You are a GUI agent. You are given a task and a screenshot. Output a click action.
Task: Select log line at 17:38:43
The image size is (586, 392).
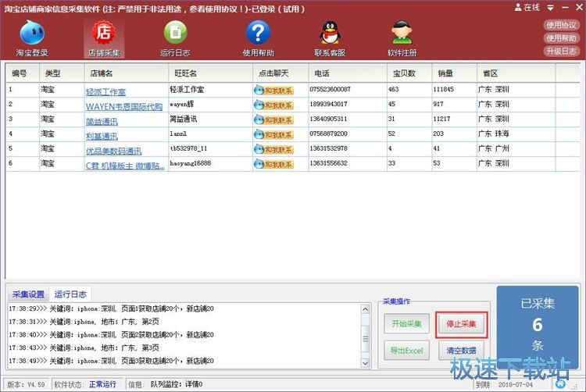[84, 348]
